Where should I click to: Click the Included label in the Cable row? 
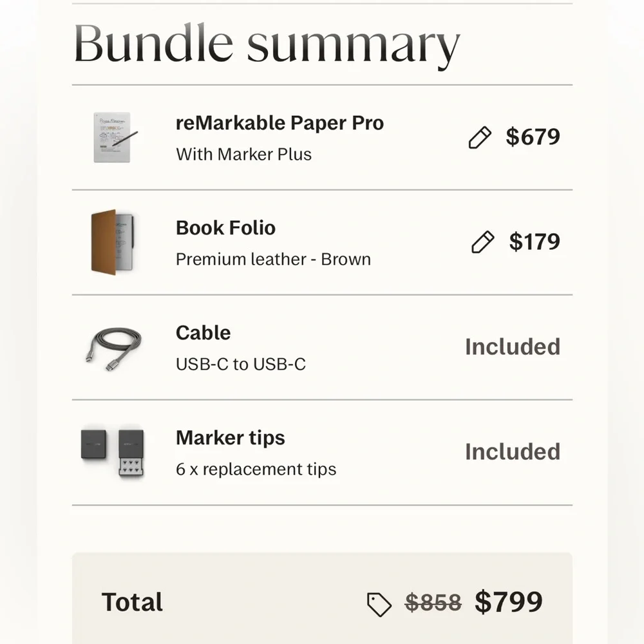pos(513,347)
